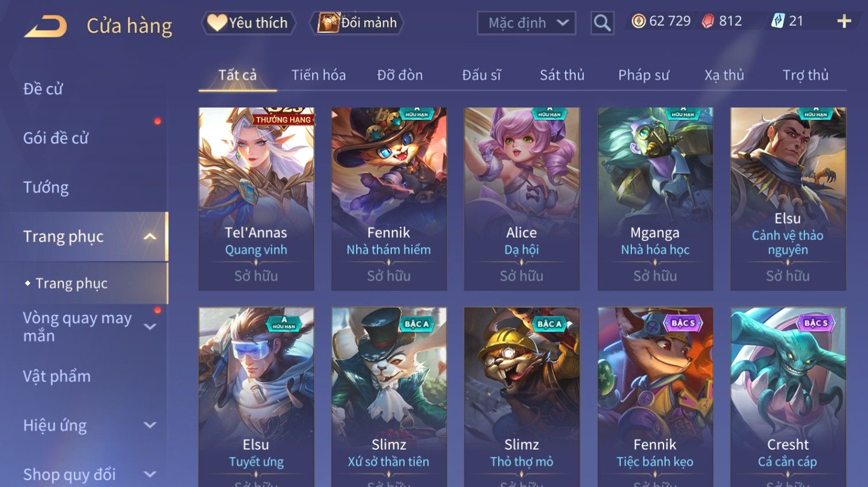Switch to the Pháp sư tab
Viewport: 868px width, 487px height.
[x=643, y=75]
